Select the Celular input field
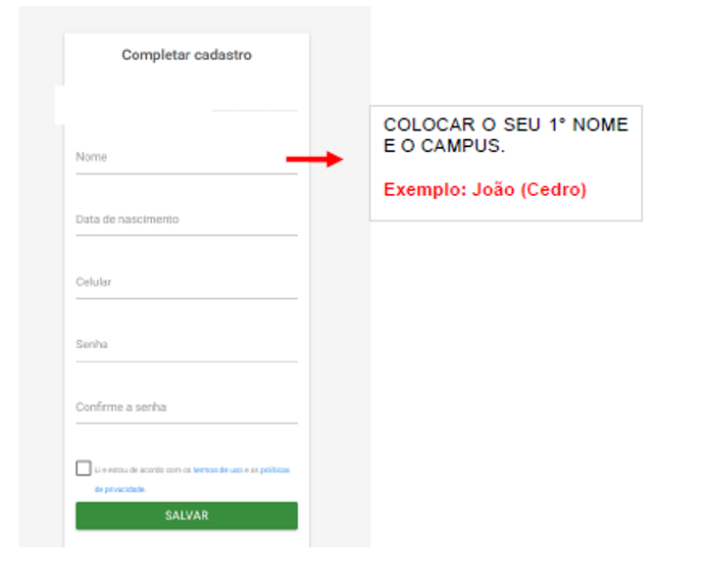The height and width of the screenshot is (588, 708). pyautogui.click(x=184, y=283)
